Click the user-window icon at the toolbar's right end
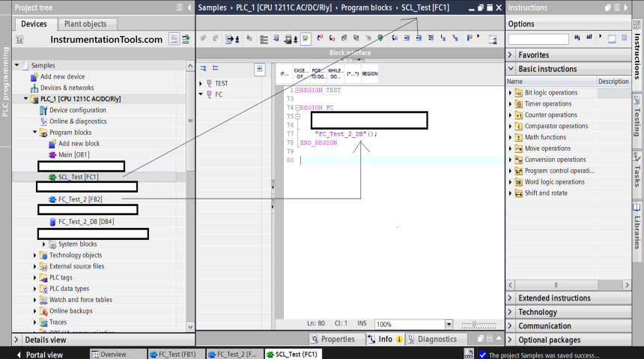The width and height of the screenshot is (644, 359). click(493, 40)
